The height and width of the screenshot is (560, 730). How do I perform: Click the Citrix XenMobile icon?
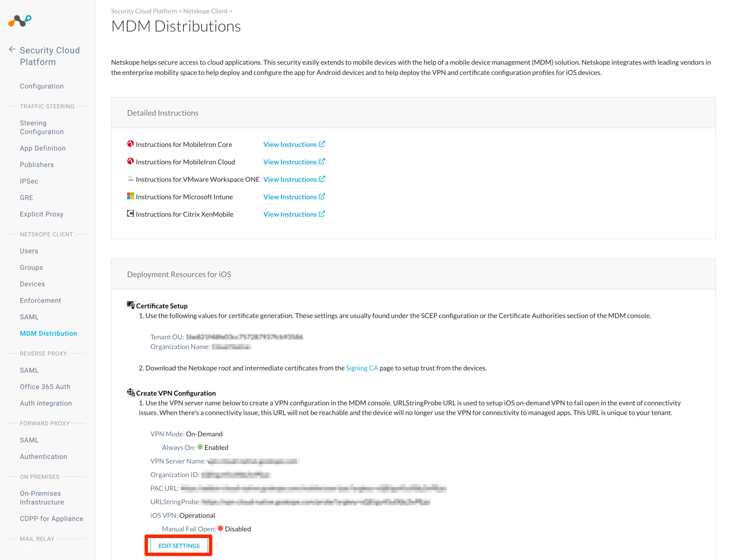[x=131, y=214]
